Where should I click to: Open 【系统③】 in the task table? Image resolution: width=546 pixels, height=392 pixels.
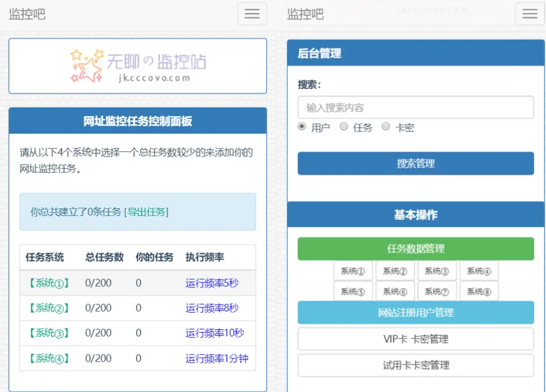(x=49, y=333)
